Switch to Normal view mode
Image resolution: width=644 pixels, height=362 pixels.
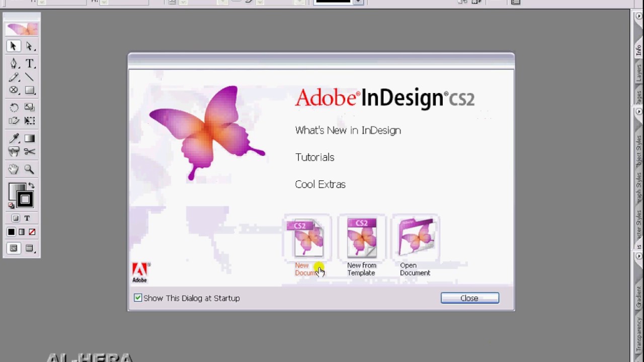(14, 248)
